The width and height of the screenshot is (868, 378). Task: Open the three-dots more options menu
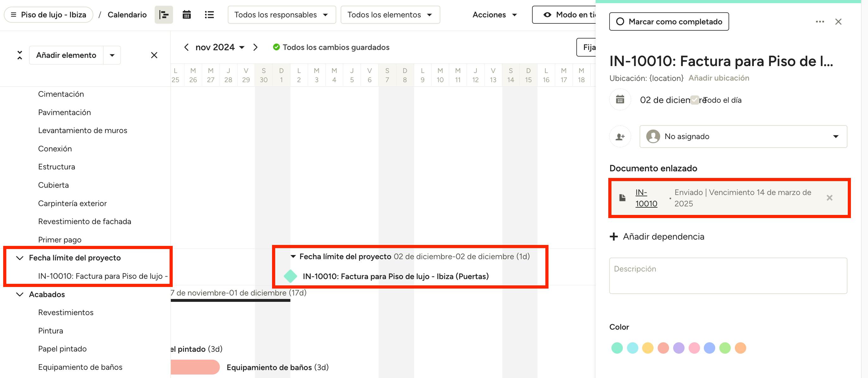(820, 21)
